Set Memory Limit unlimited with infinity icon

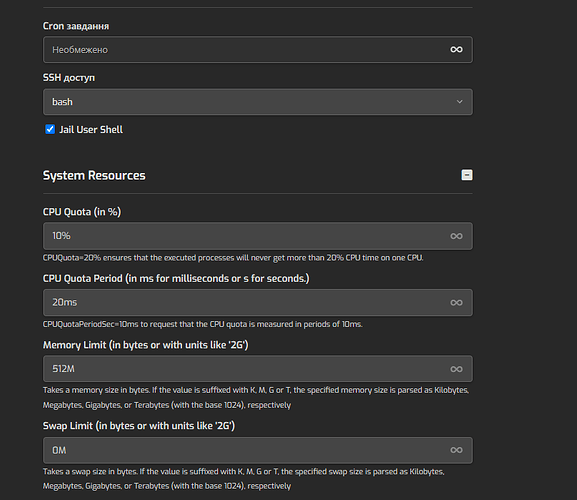(x=456, y=369)
